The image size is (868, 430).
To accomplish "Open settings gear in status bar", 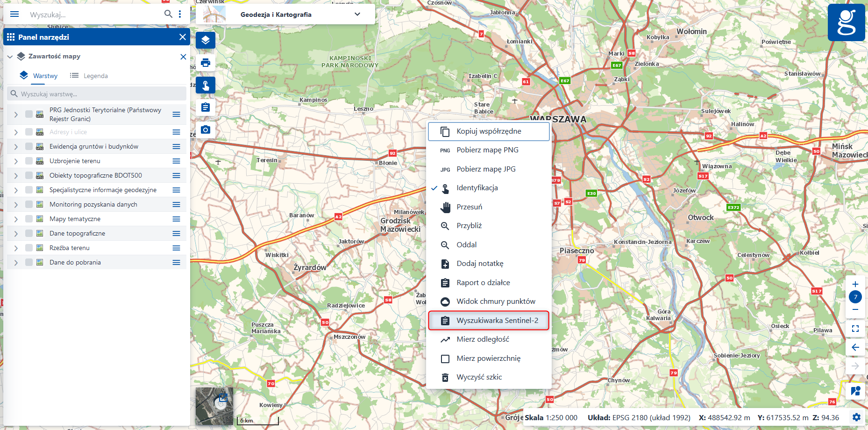I will [856, 417].
